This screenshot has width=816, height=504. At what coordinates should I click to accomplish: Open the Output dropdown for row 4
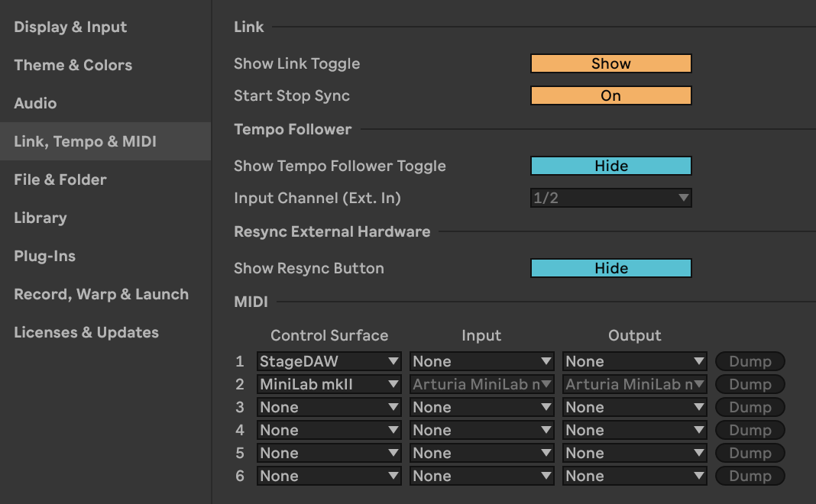(x=634, y=430)
